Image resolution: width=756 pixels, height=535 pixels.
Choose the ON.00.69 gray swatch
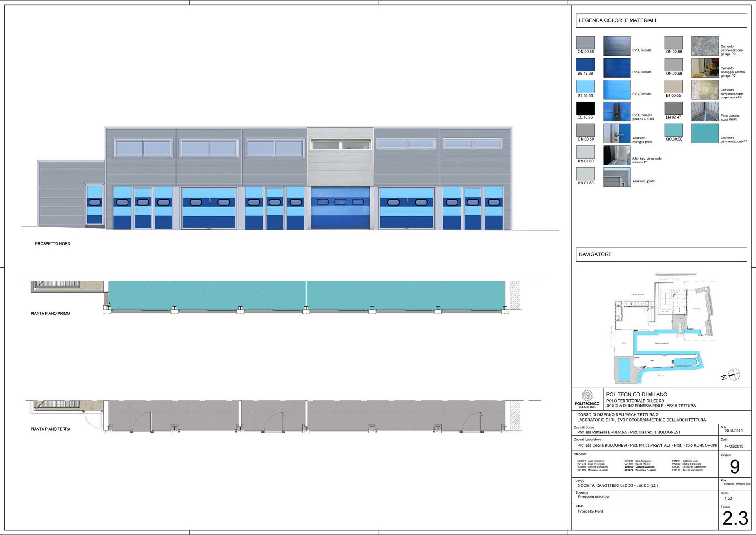(x=585, y=43)
